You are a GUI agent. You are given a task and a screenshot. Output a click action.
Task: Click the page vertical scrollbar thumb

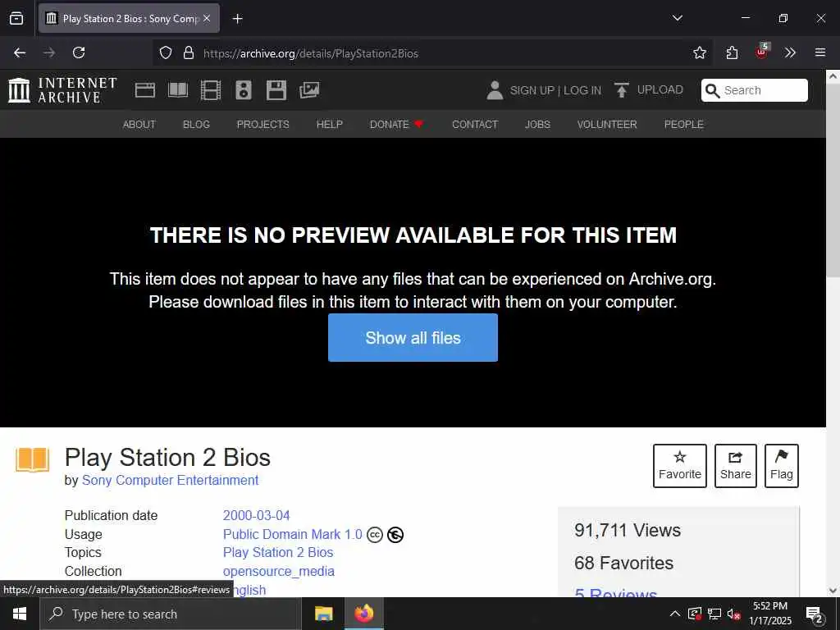point(833,180)
